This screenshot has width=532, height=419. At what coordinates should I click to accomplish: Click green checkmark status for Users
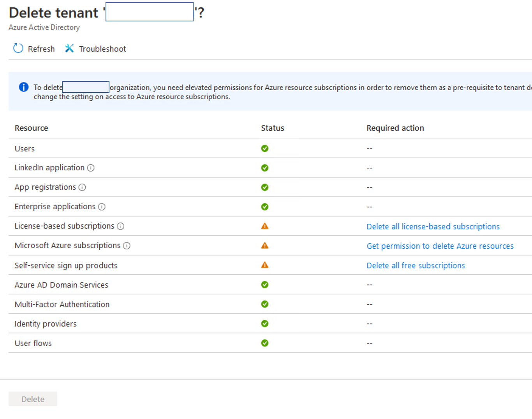pyautogui.click(x=265, y=148)
